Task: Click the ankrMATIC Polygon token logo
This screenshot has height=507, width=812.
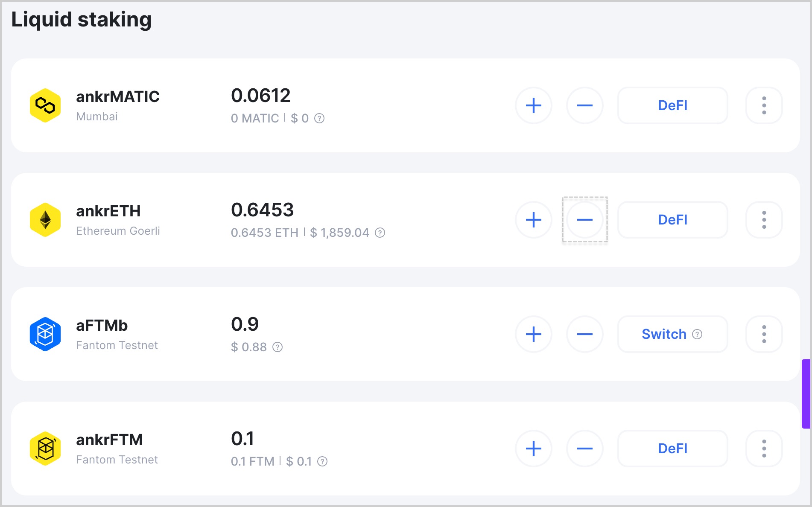Action: pyautogui.click(x=45, y=105)
